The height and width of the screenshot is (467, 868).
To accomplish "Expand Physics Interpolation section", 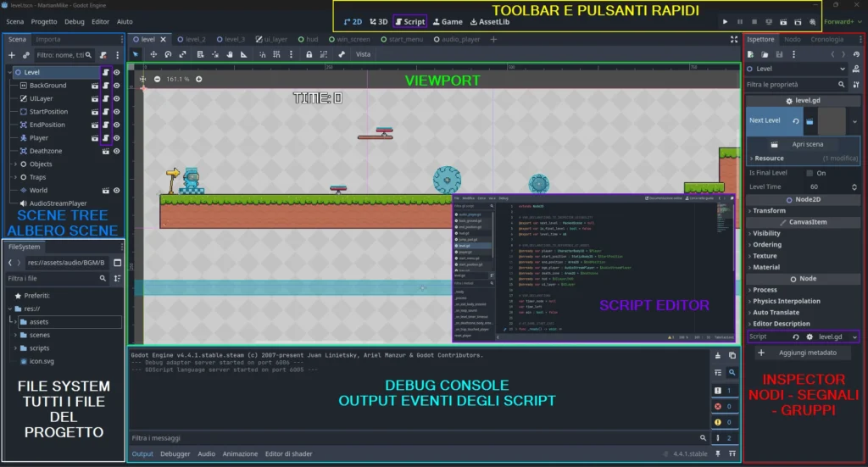I will tap(786, 301).
